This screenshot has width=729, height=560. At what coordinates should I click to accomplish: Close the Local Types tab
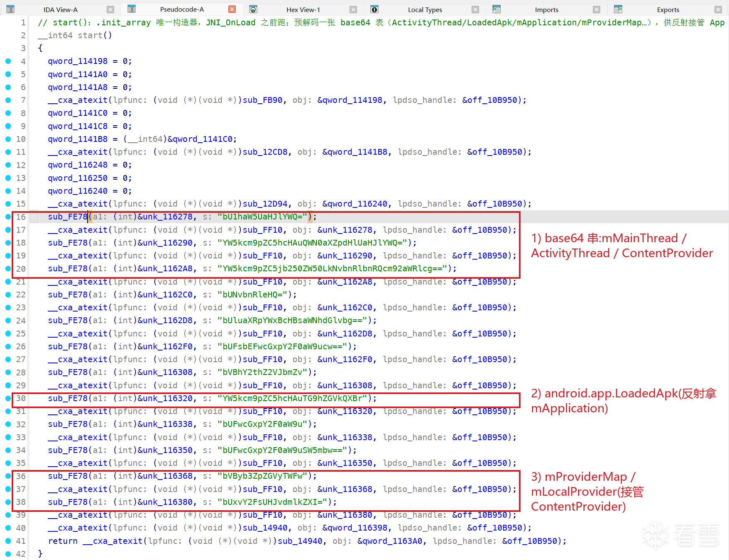(476, 10)
